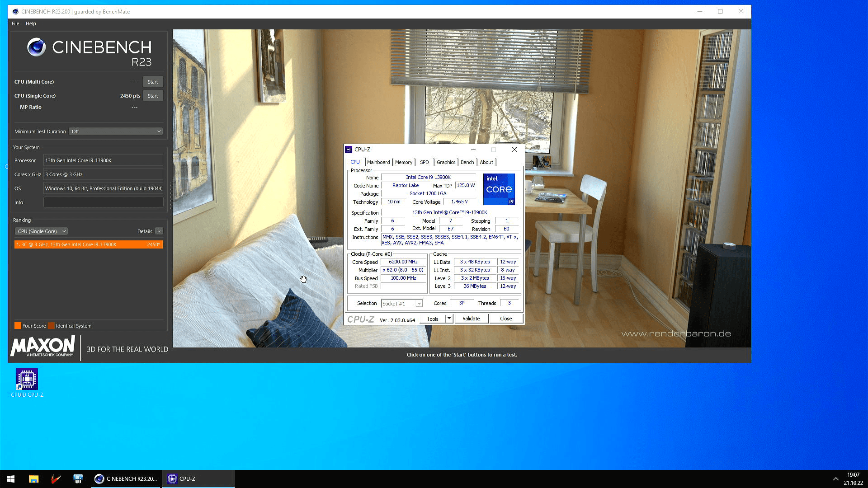Click the CPU-Z version text Ver. 2.03.0.x64
The image size is (868, 488).
tap(397, 320)
